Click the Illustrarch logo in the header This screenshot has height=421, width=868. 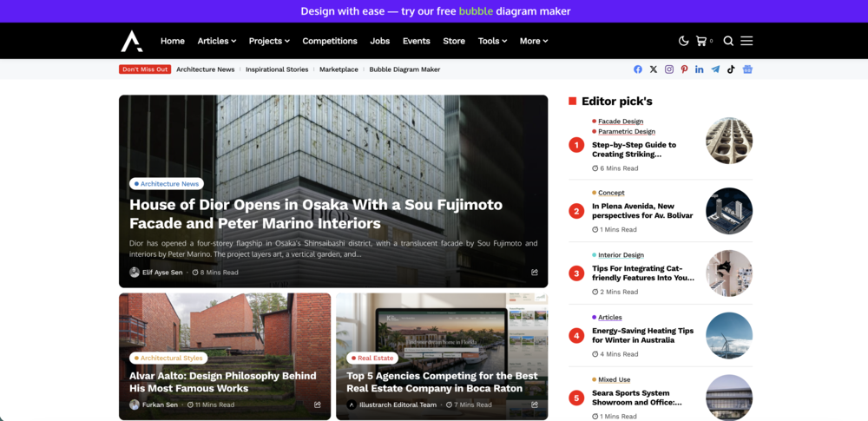click(x=132, y=41)
